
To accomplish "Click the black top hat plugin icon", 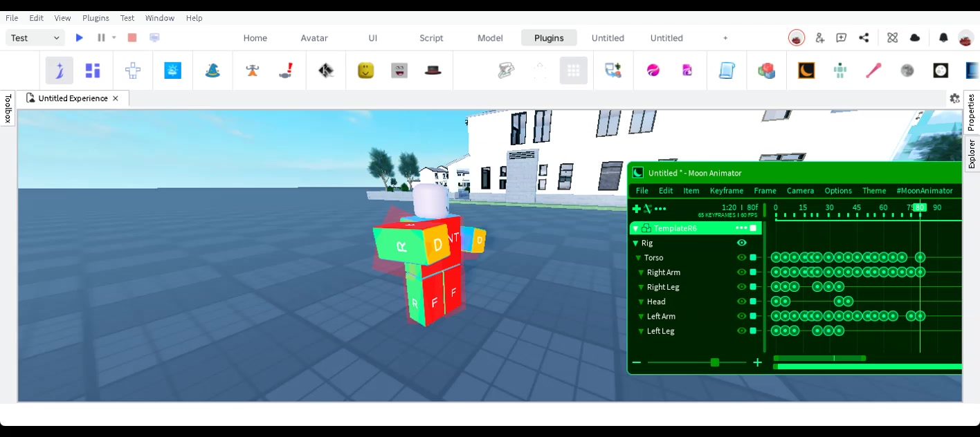I will 433,71.
